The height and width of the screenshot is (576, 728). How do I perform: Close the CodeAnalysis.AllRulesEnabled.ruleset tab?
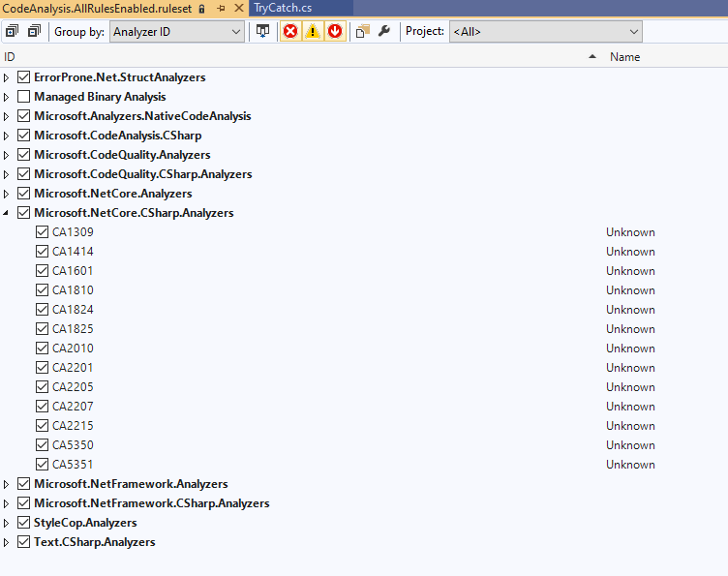coord(239,8)
